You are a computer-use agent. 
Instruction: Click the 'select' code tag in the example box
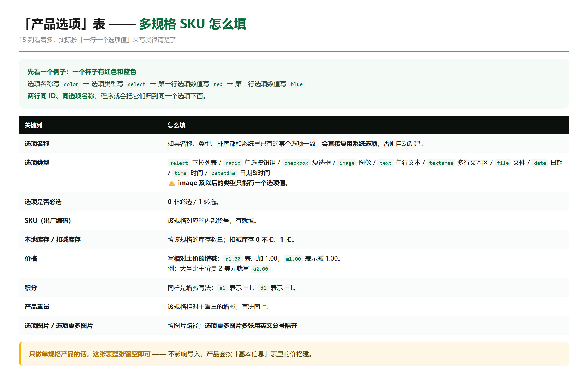coord(137,84)
